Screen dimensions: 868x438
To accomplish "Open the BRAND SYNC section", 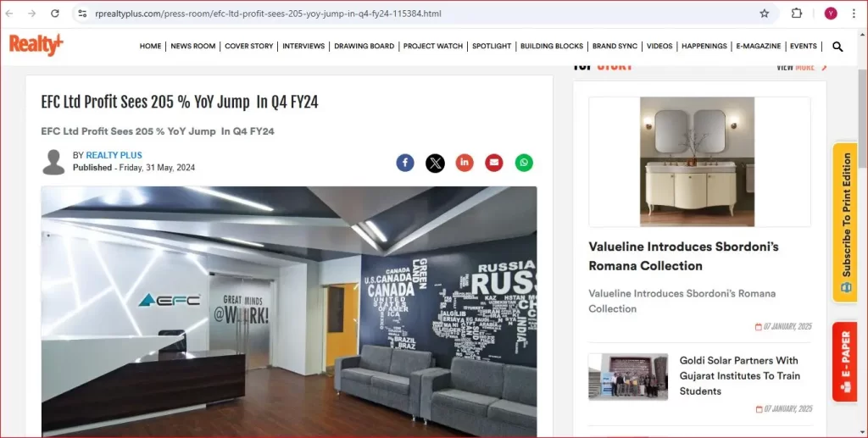I will (x=615, y=46).
